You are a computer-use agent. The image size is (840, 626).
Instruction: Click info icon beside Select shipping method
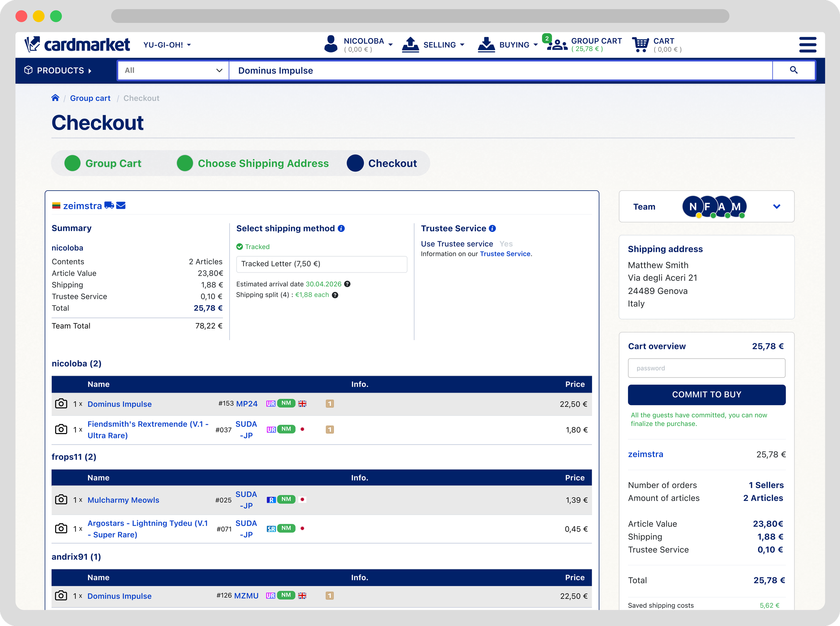pos(341,228)
